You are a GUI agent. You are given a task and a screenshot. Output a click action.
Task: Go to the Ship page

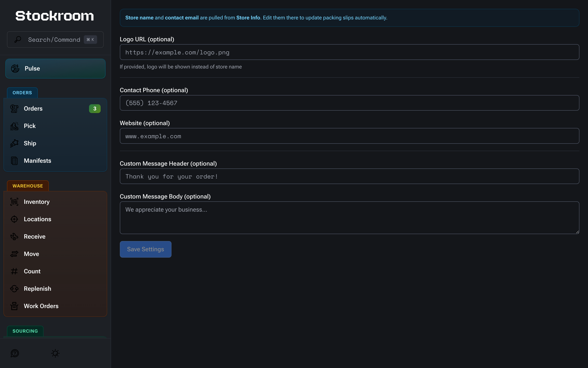coord(55,143)
